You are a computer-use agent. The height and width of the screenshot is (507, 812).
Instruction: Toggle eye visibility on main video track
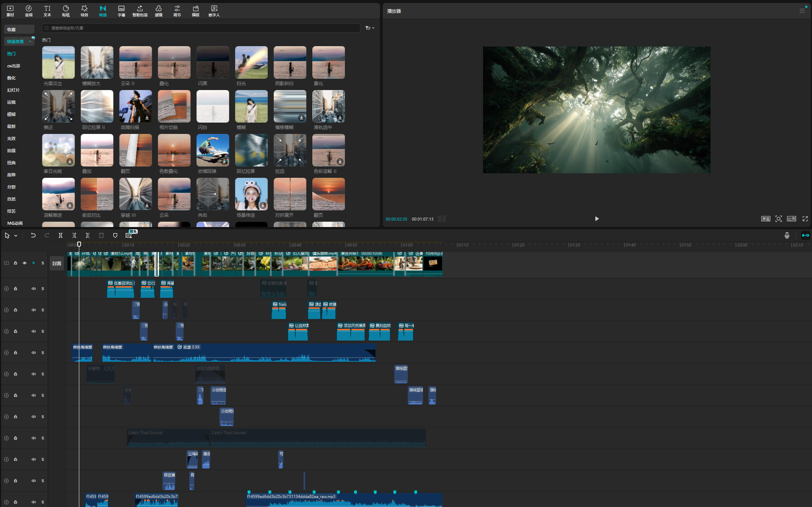pos(25,263)
